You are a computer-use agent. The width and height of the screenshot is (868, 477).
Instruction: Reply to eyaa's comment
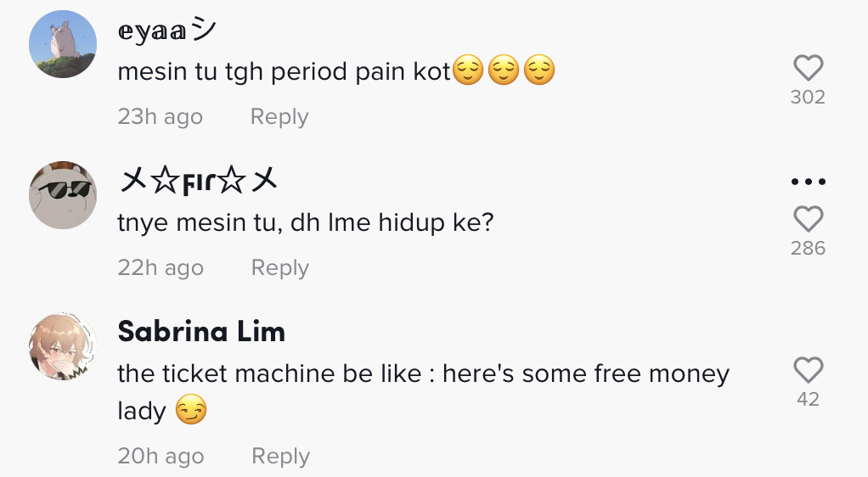point(279,117)
